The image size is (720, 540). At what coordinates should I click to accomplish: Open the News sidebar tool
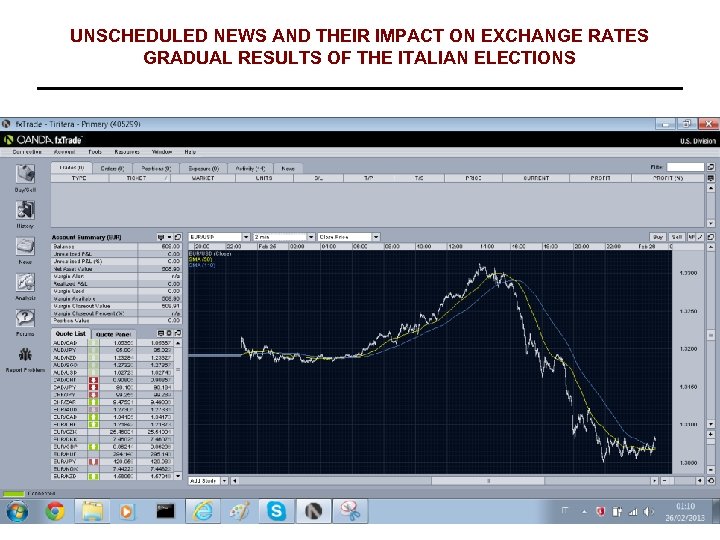pos(25,247)
